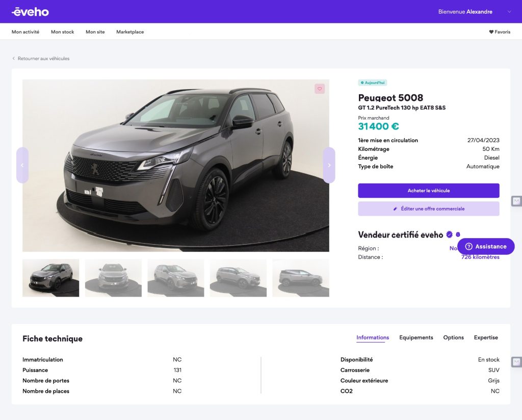Click the 131 Puissance value

[x=177, y=370]
